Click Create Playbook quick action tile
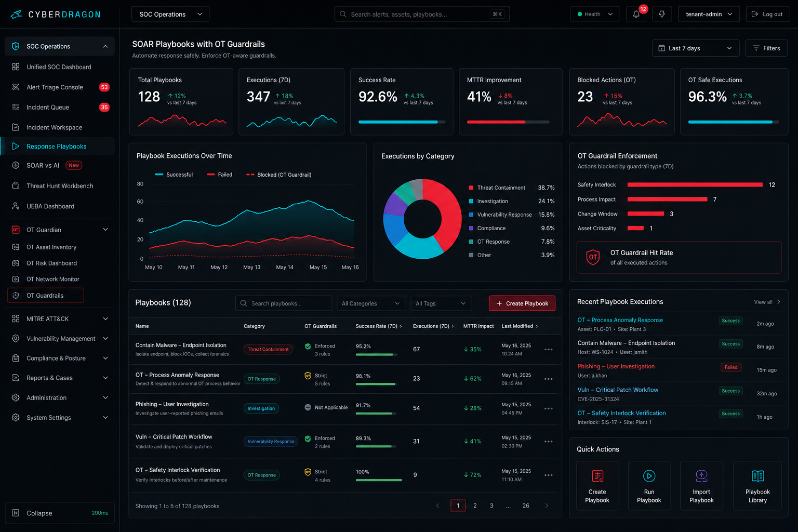 [597, 486]
